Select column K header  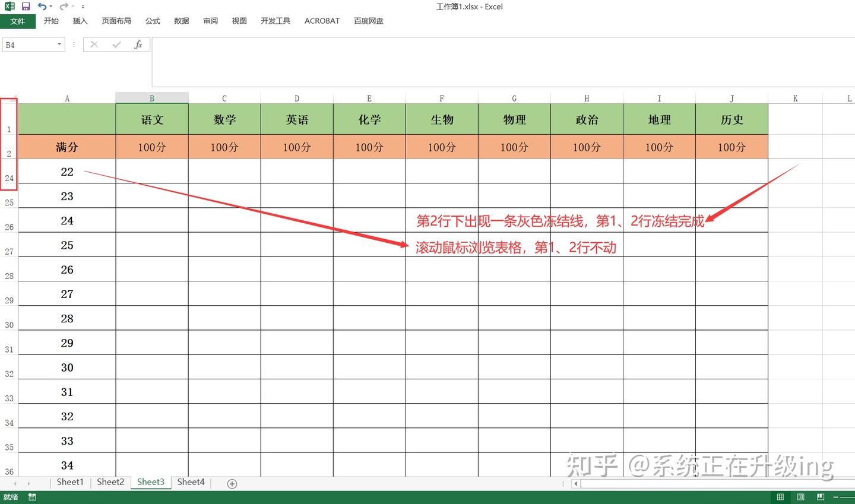point(795,99)
